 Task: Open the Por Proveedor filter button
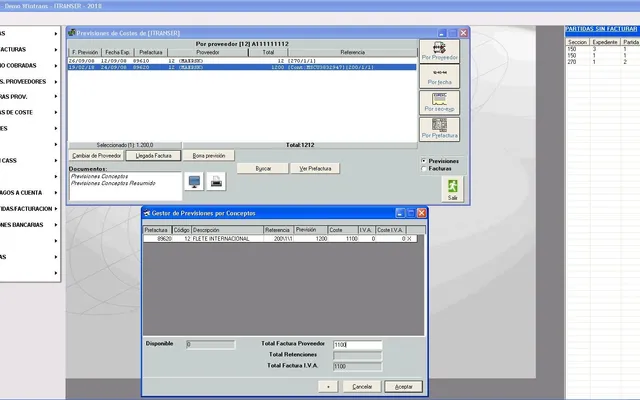point(439,51)
